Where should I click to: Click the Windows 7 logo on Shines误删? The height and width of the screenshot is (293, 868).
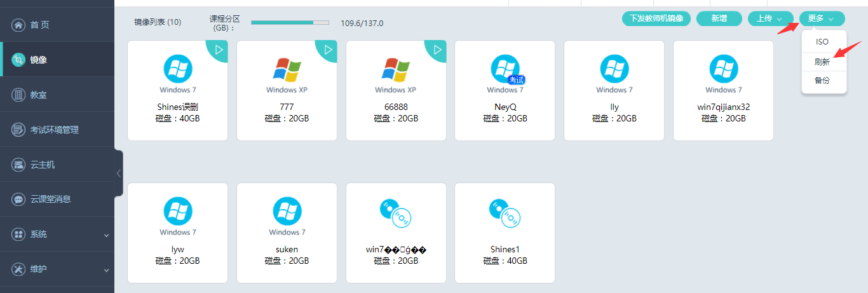[x=177, y=68]
